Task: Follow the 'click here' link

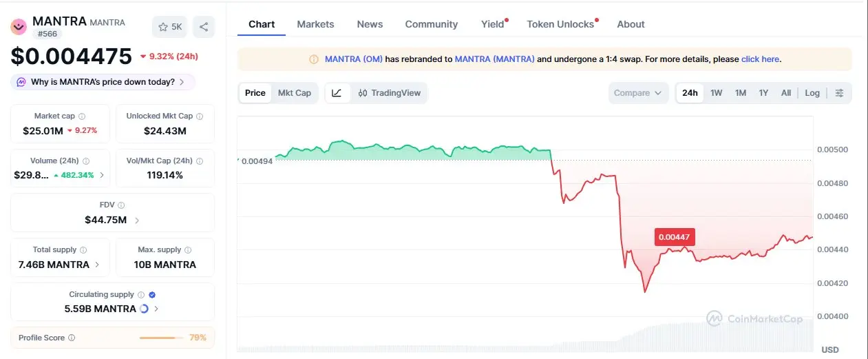Action: pos(760,59)
